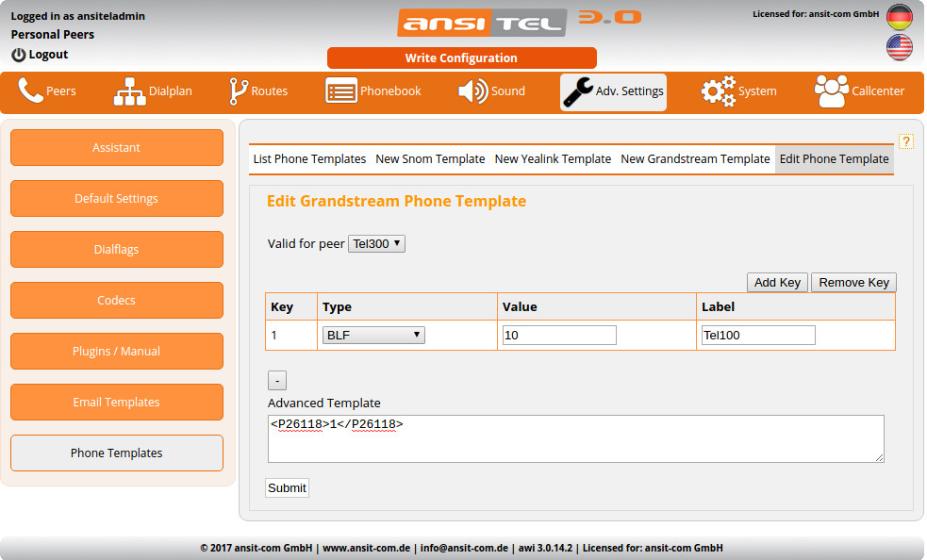Edit the Label field containing Tel100
927x560 pixels.
(x=757, y=335)
